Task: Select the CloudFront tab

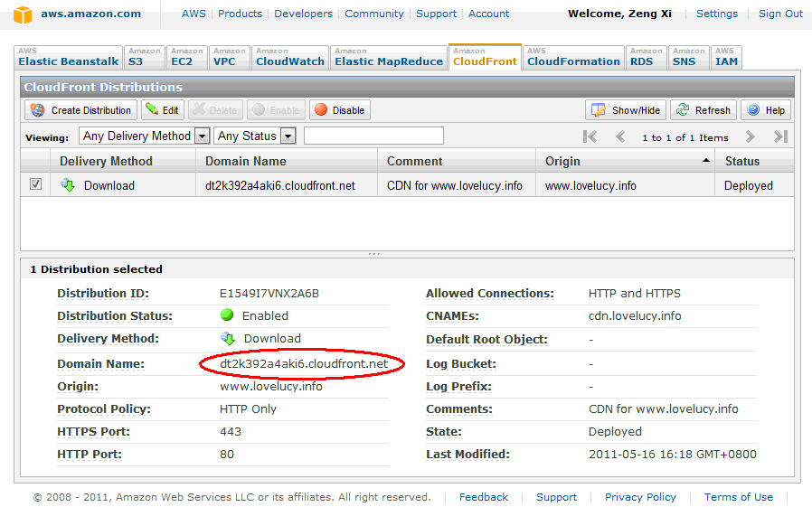Action: coord(485,57)
